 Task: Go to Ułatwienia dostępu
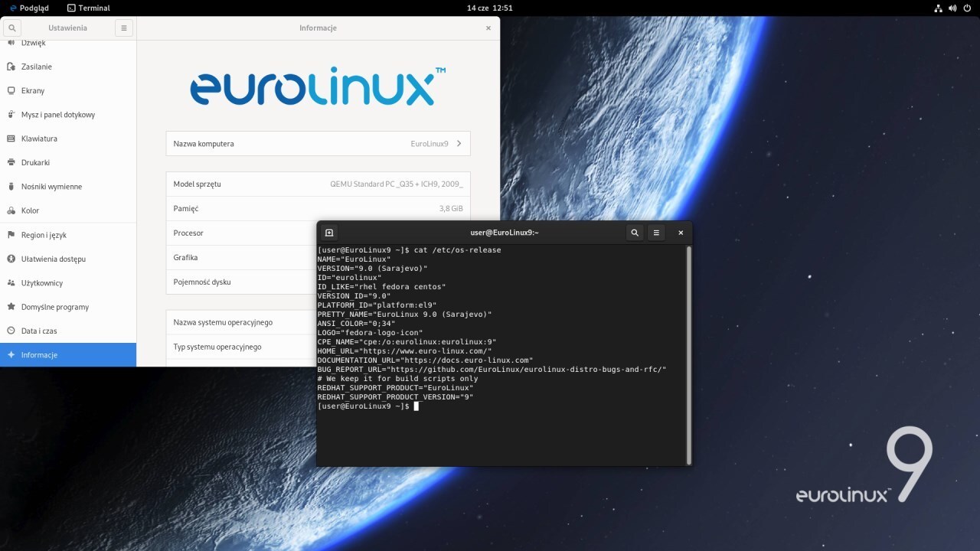pyautogui.click(x=68, y=259)
